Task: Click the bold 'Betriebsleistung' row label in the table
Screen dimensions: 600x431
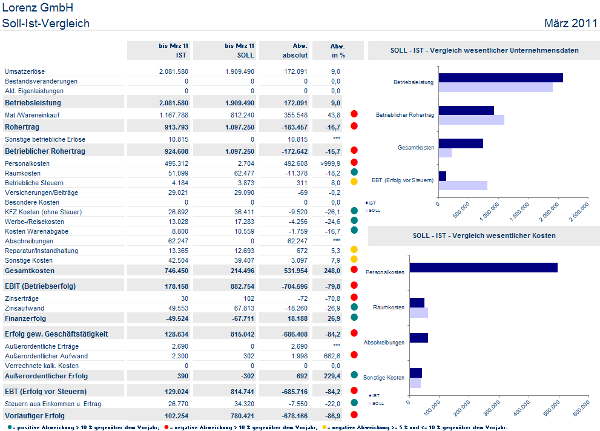Action: coord(33,103)
